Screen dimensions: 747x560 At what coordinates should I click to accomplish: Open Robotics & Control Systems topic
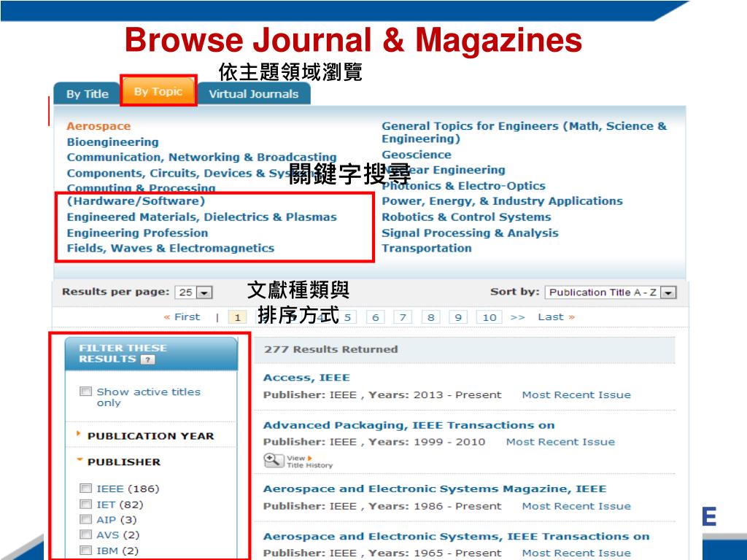(466, 217)
